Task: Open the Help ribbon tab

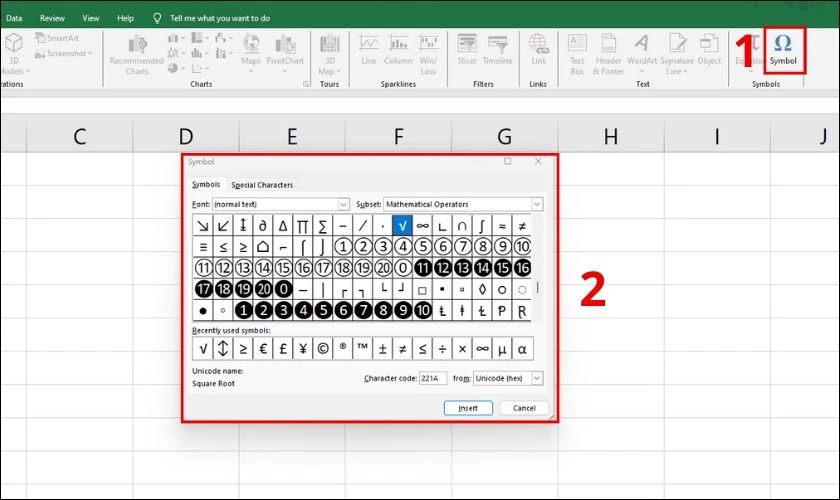Action: click(x=125, y=18)
